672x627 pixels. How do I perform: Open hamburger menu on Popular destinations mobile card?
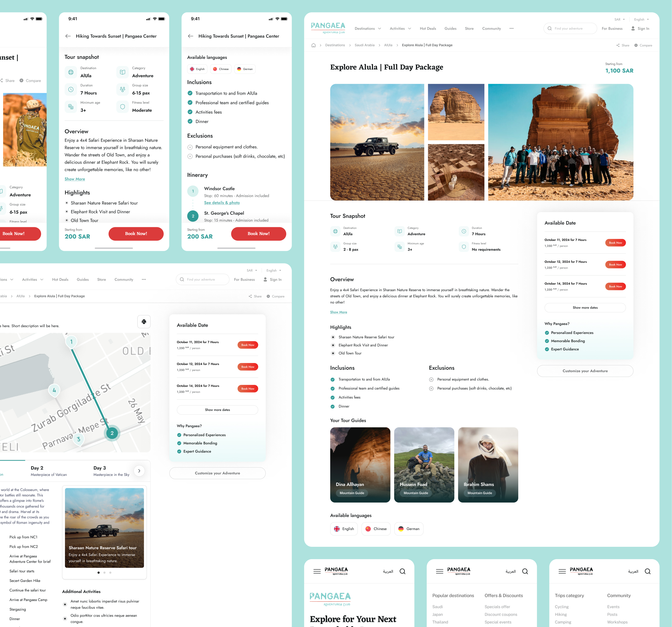[x=439, y=571]
